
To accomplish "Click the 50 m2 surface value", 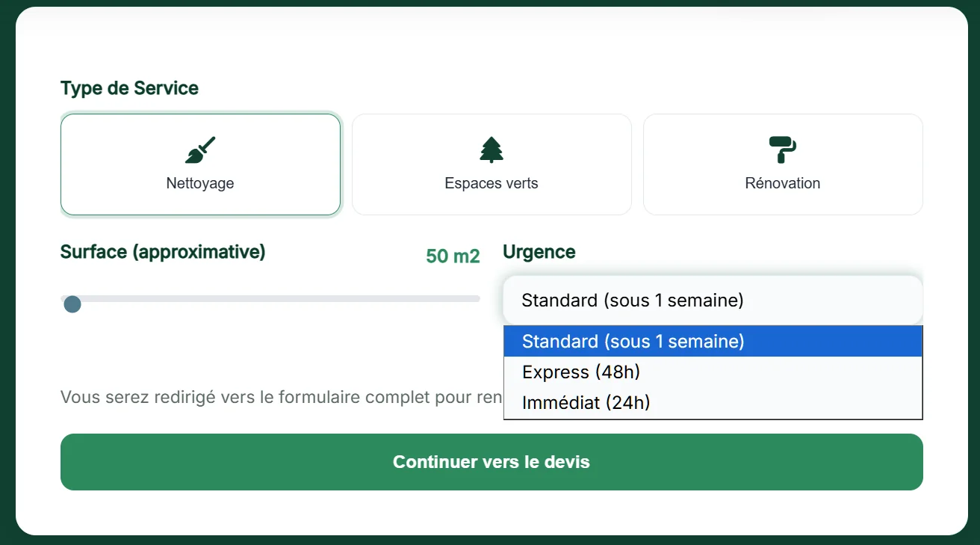I will pos(453,256).
